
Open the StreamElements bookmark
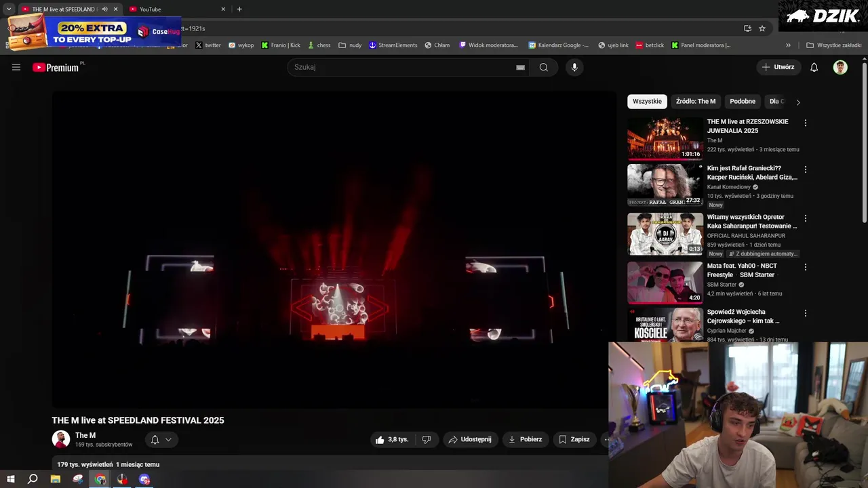pyautogui.click(x=393, y=45)
